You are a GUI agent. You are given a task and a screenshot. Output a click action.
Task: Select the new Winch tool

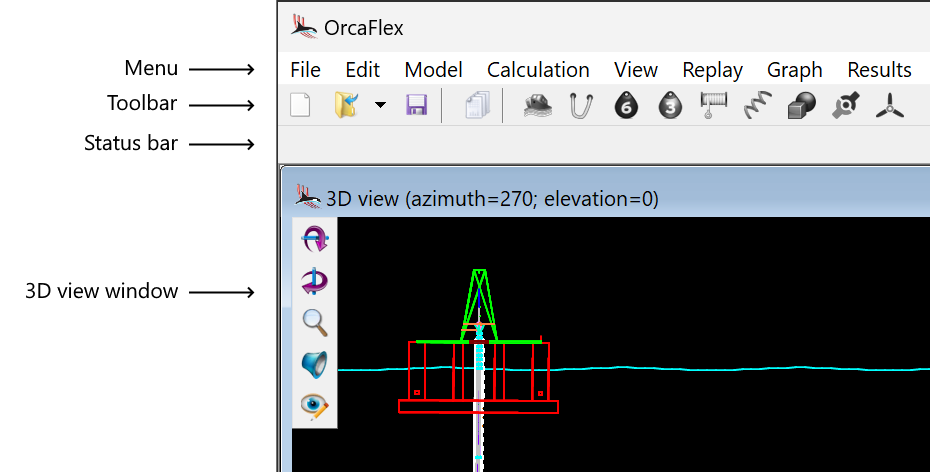pyautogui.click(x=714, y=105)
